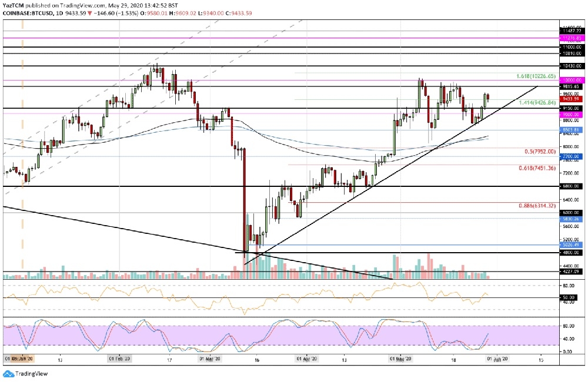Click the 01 Feb '20 date label
588x382 pixels.
click(119, 358)
